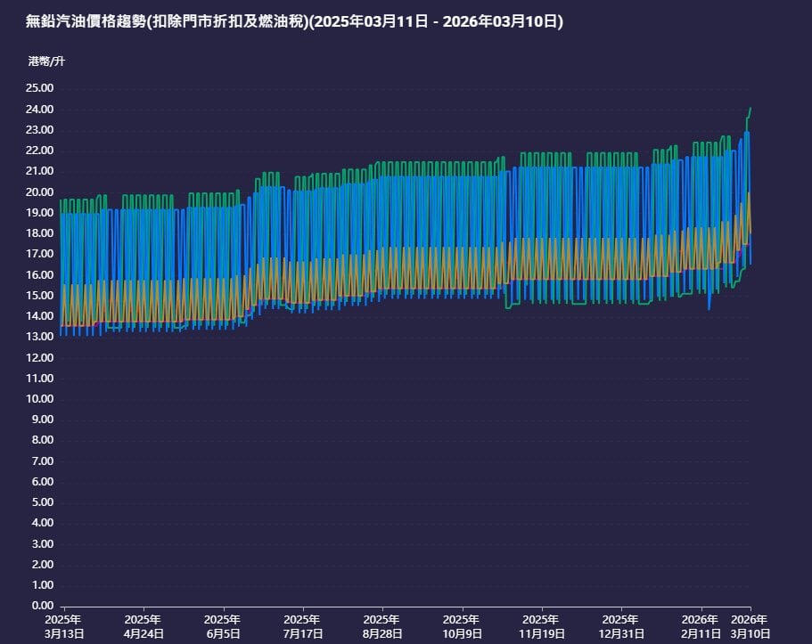The height and width of the screenshot is (644, 812).
Task: Select the 2025年 4月24日 date label
Action: [143, 626]
